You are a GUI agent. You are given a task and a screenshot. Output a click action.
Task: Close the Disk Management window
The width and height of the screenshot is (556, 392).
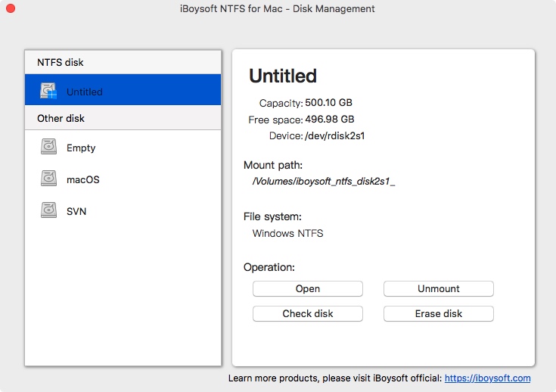(x=11, y=8)
